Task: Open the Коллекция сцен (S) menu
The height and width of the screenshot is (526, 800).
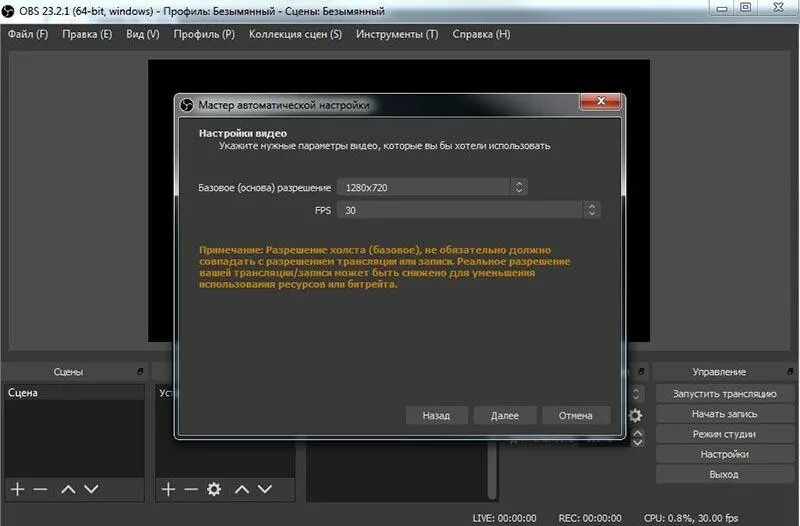Action: point(295,34)
